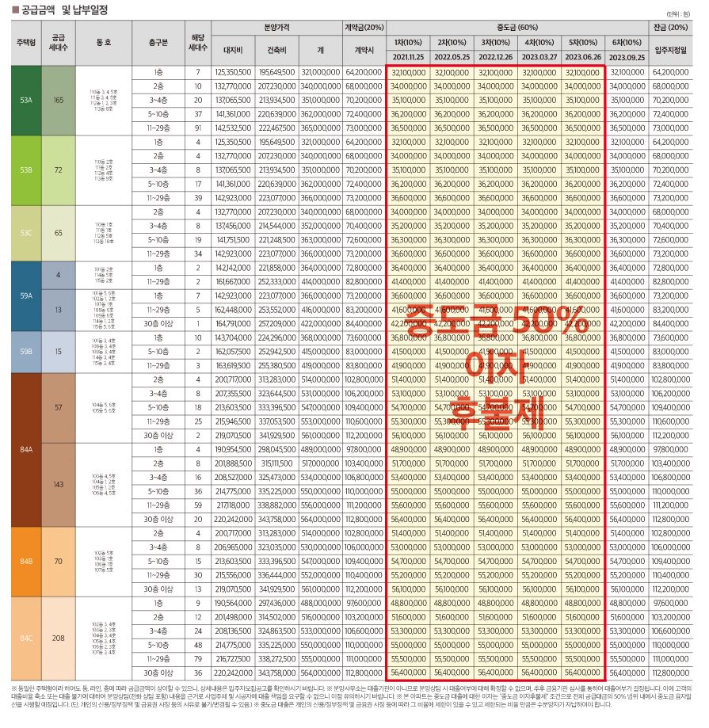Click supply count 70 for 84B
Screen dimensions: 709x728
pos(58,562)
